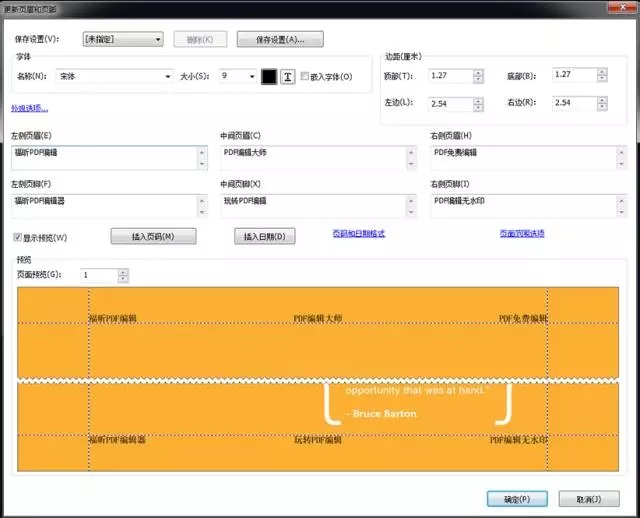Click the header preview thumbnail

pos(318,332)
